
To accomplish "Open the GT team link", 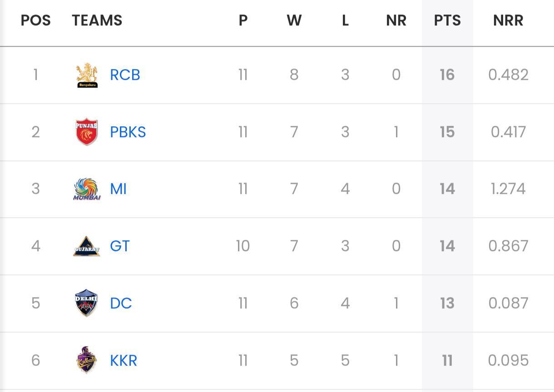I will pyautogui.click(x=120, y=246).
